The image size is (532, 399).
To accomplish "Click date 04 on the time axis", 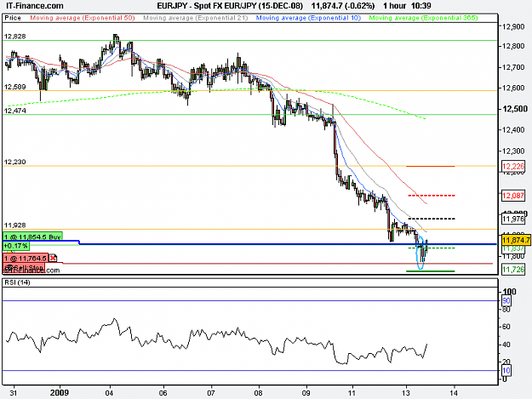I will click(109, 393).
